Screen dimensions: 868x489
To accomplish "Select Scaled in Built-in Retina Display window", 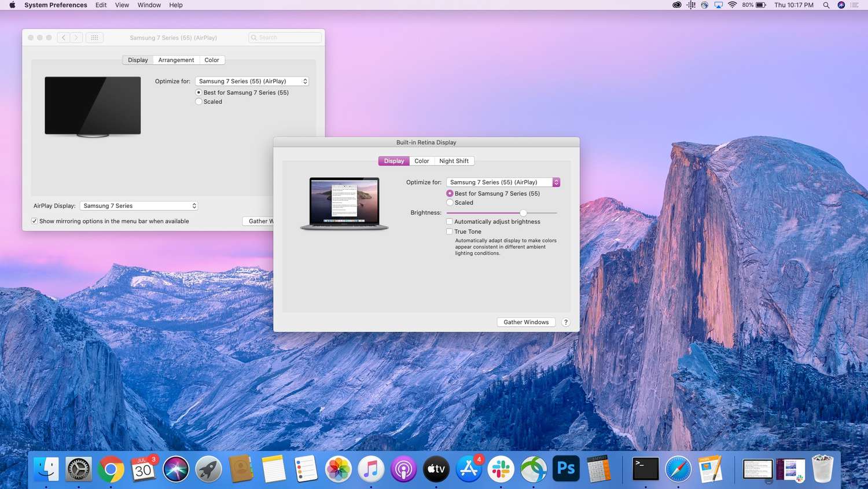I will coord(450,203).
